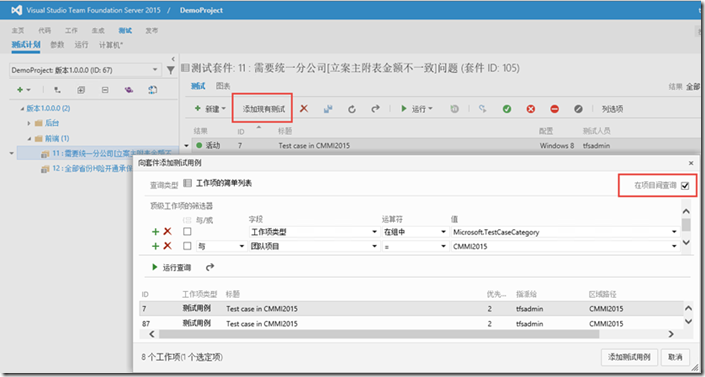The image size is (705, 377).
Task: Sort by the ID column header in tests grid
Action: 241,131
